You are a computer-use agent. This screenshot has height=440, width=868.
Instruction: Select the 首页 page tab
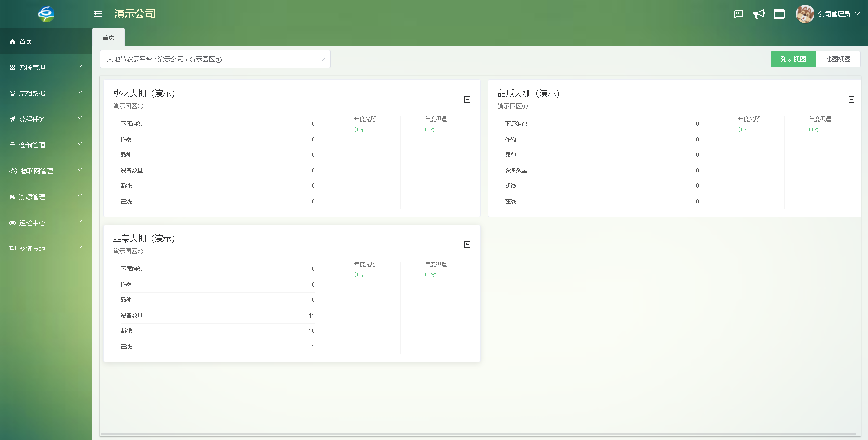(x=108, y=37)
